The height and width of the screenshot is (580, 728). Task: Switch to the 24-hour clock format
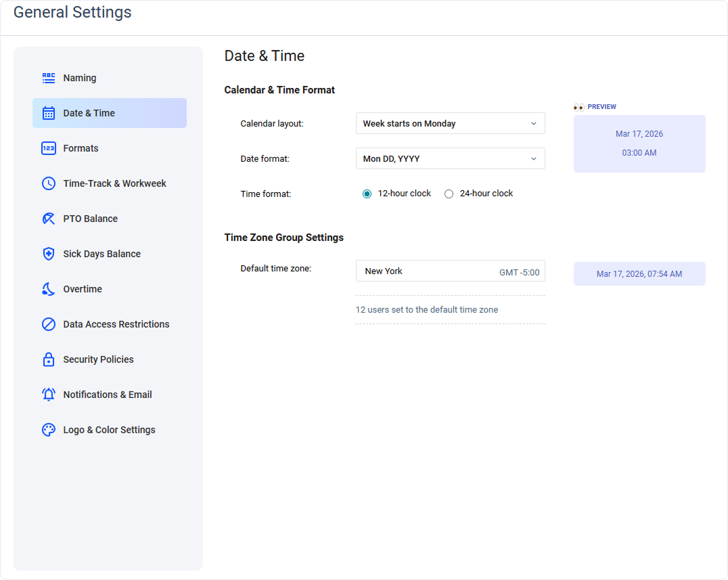point(449,194)
